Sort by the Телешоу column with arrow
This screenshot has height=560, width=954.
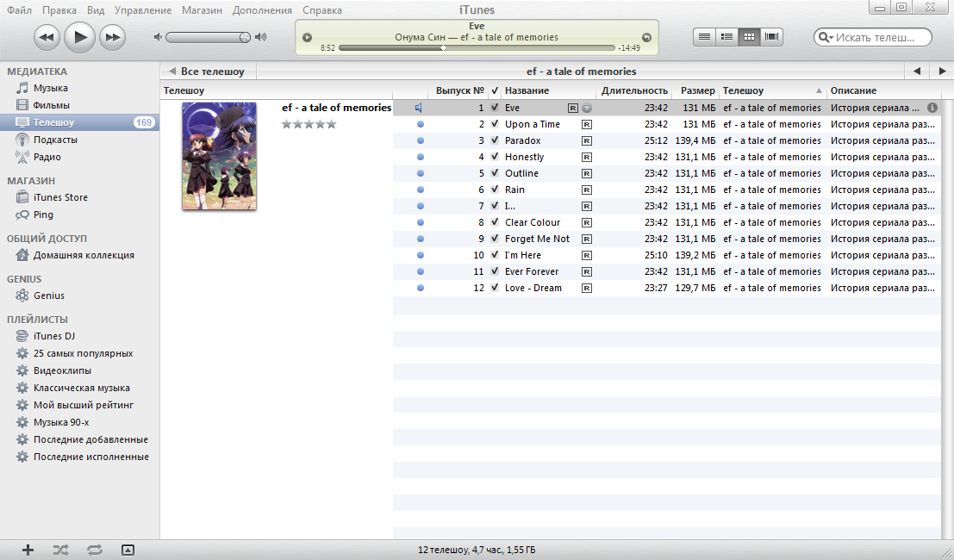click(772, 90)
